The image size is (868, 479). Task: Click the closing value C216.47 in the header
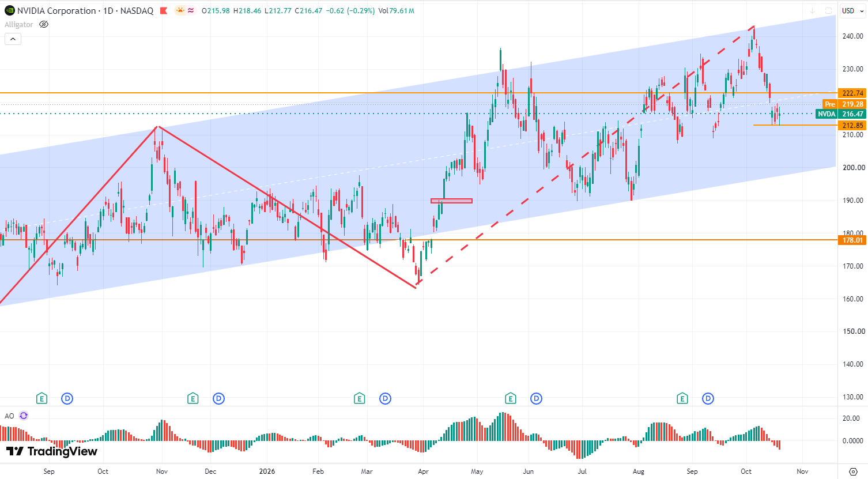[x=308, y=10]
